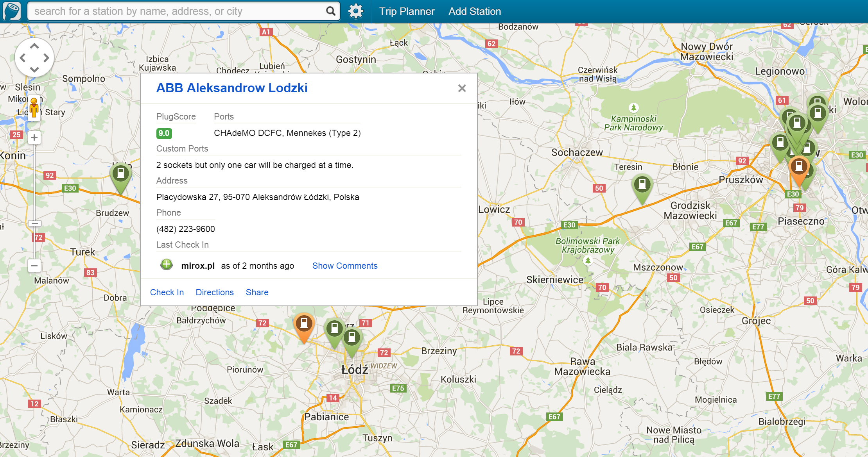Pan the map right

tap(46, 58)
